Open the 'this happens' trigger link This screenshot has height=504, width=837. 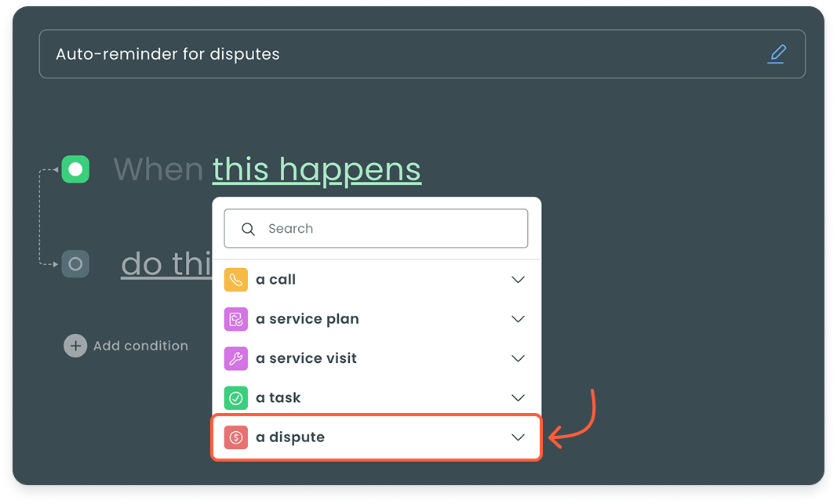coord(317,169)
